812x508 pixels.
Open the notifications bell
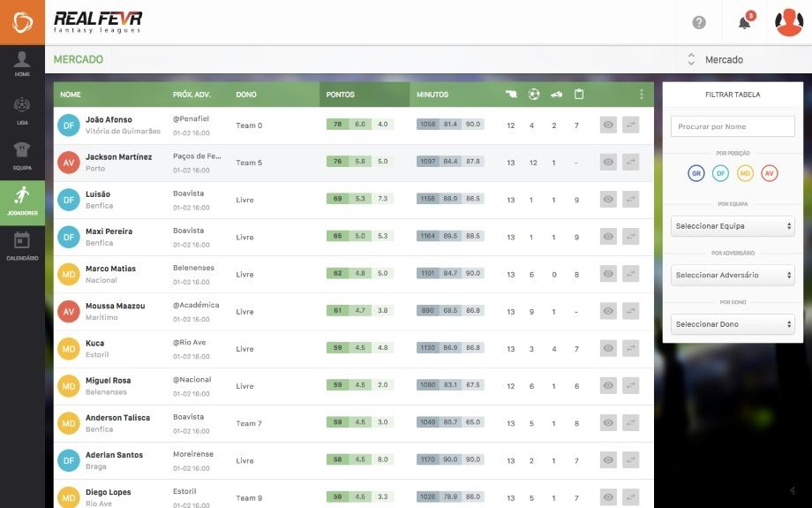[x=744, y=22]
